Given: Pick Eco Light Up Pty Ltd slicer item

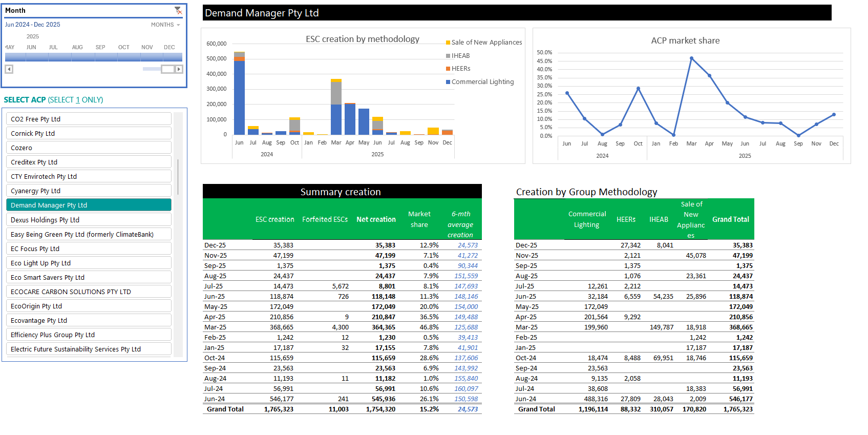Looking at the screenshot, I should [89, 263].
